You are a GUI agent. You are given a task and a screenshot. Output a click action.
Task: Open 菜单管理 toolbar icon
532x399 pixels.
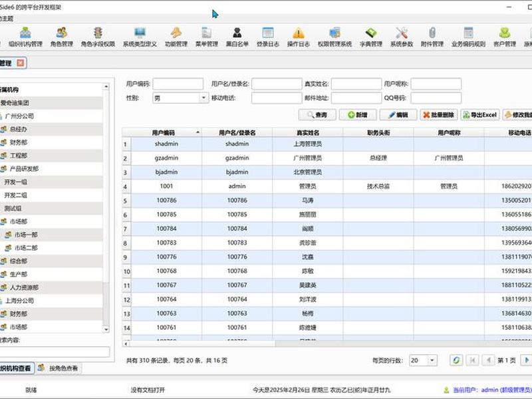pos(207,37)
